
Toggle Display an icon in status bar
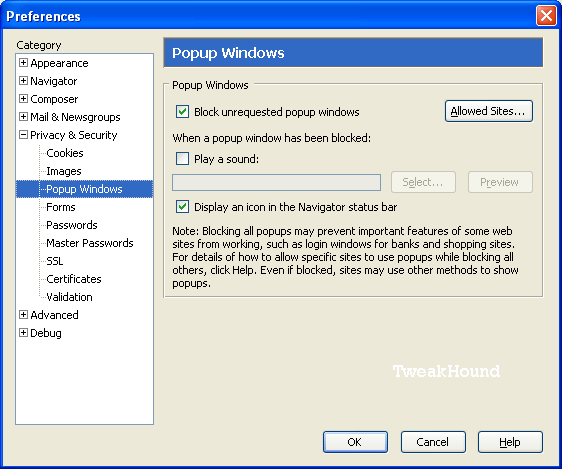coord(182,207)
